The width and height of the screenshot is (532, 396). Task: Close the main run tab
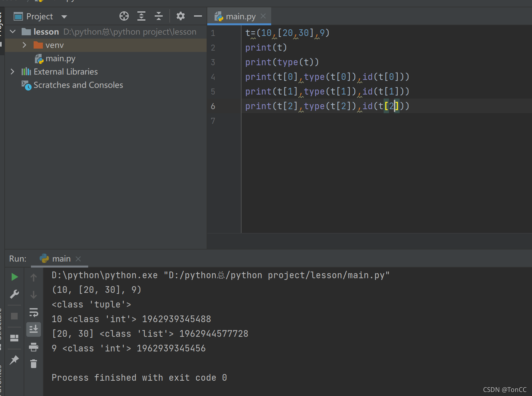pos(78,259)
